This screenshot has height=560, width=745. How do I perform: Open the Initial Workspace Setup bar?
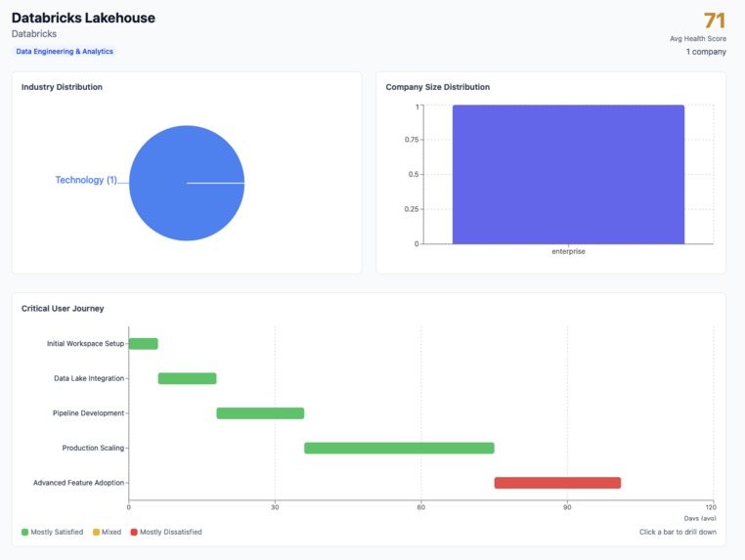pos(143,343)
